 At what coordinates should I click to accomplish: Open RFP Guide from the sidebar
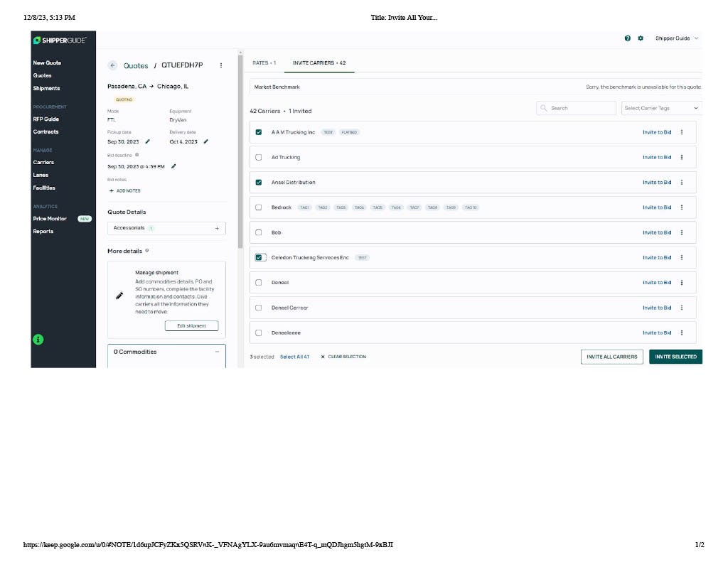[46, 119]
